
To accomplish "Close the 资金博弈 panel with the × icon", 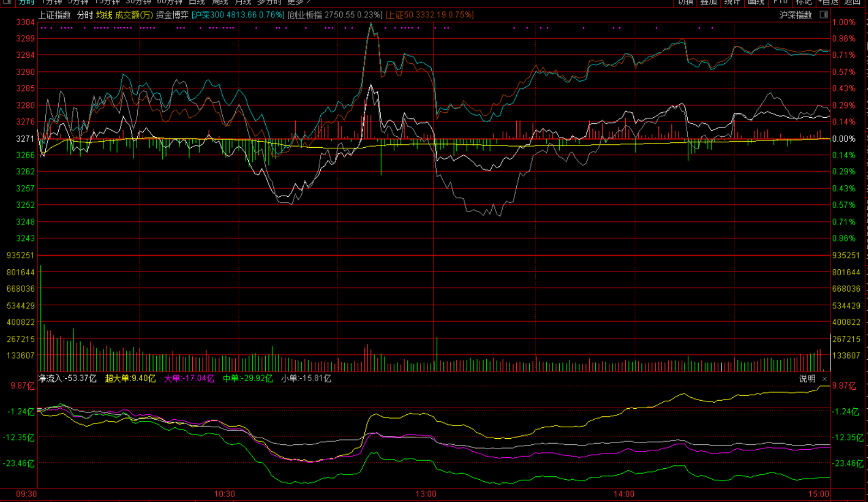I will [824, 378].
